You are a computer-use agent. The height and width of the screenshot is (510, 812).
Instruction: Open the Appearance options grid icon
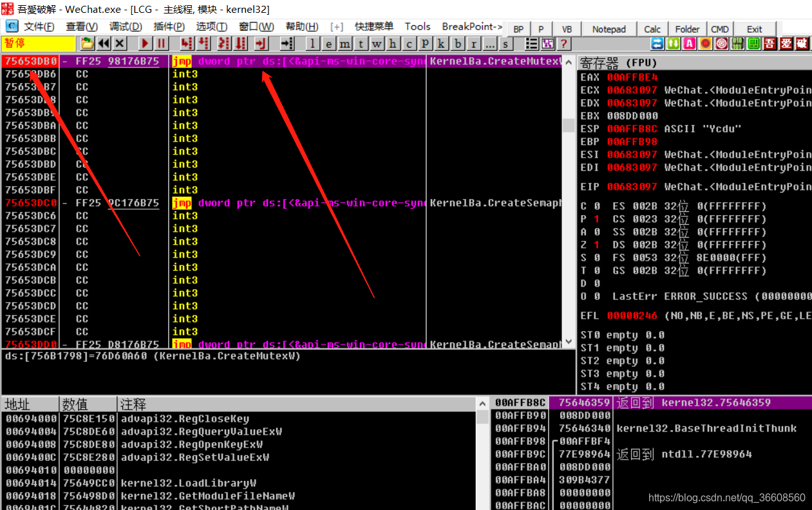click(548, 44)
